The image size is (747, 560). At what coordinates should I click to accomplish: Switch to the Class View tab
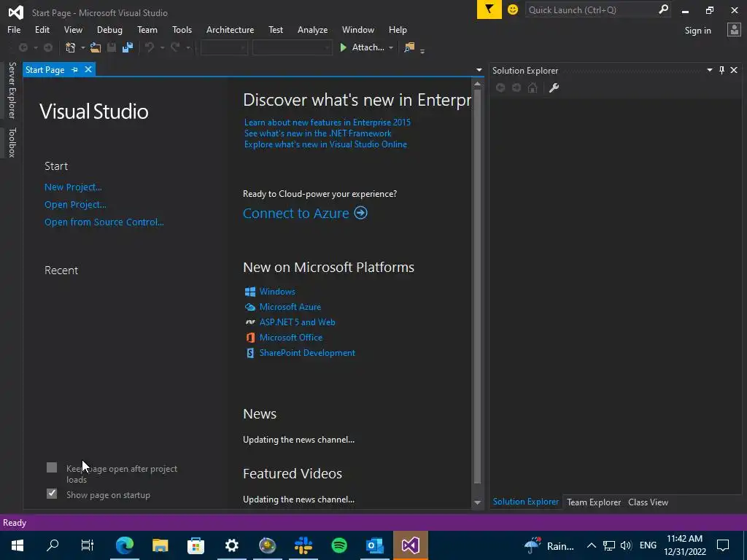pos(648,502)
